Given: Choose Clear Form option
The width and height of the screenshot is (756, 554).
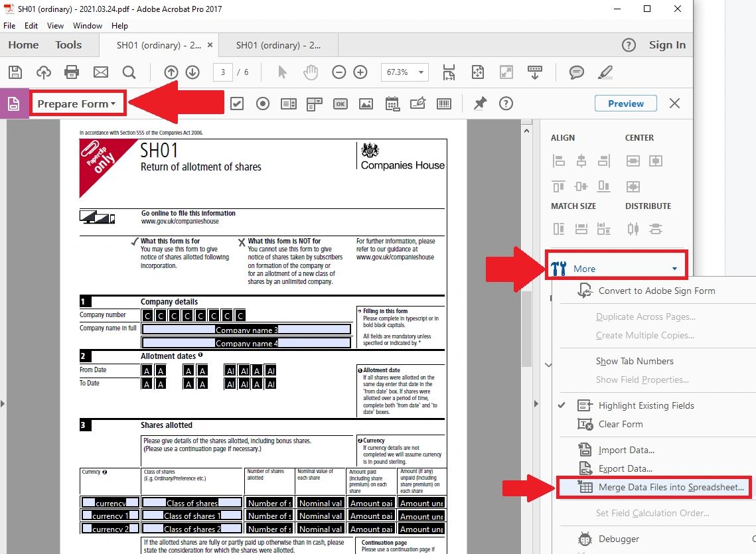Looking at the screenshot, I should [621, 425].
